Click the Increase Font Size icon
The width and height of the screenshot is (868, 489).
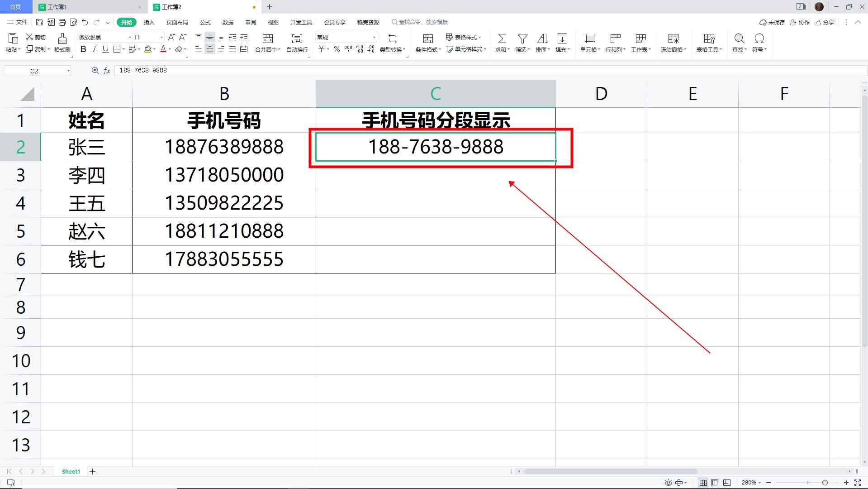coord(171,37)
